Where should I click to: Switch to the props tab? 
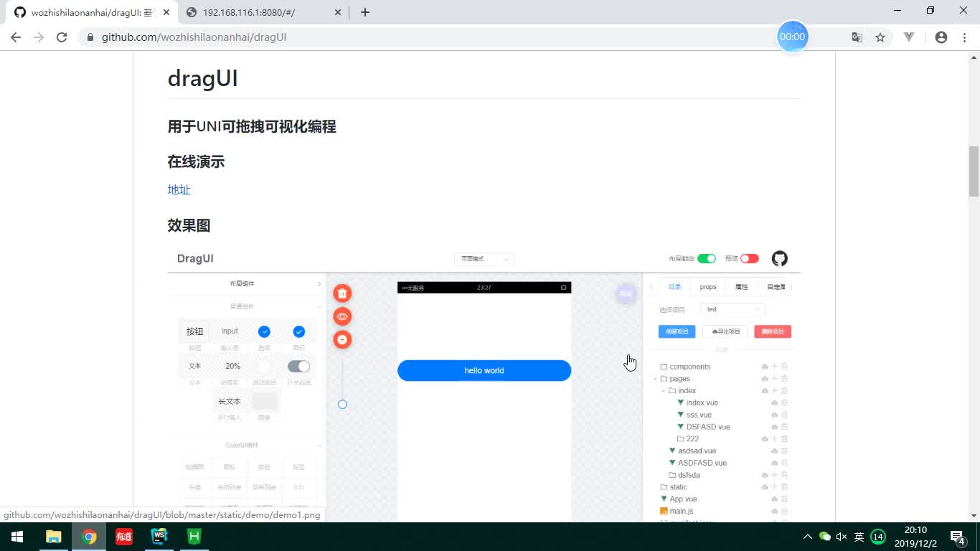(x=707, y=286)
